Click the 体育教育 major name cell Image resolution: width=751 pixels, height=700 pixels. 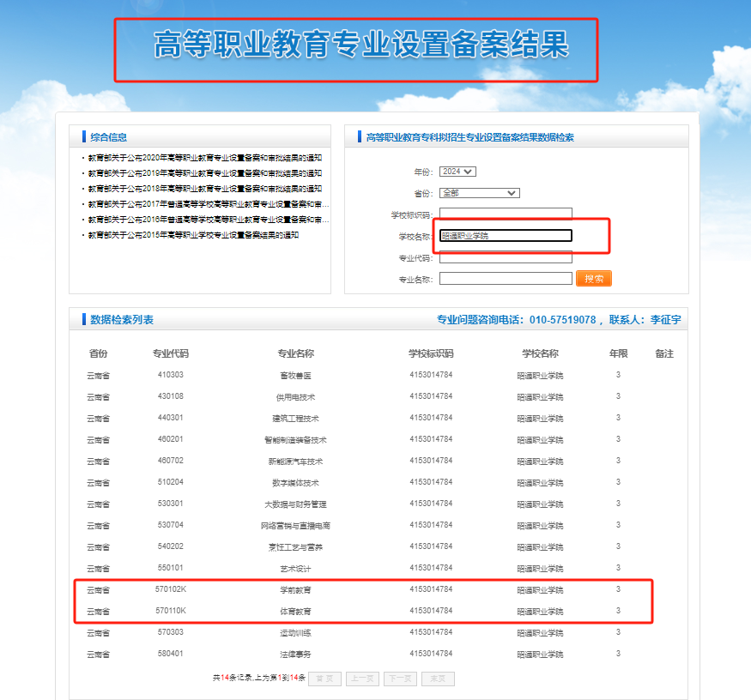click(294, 612)
